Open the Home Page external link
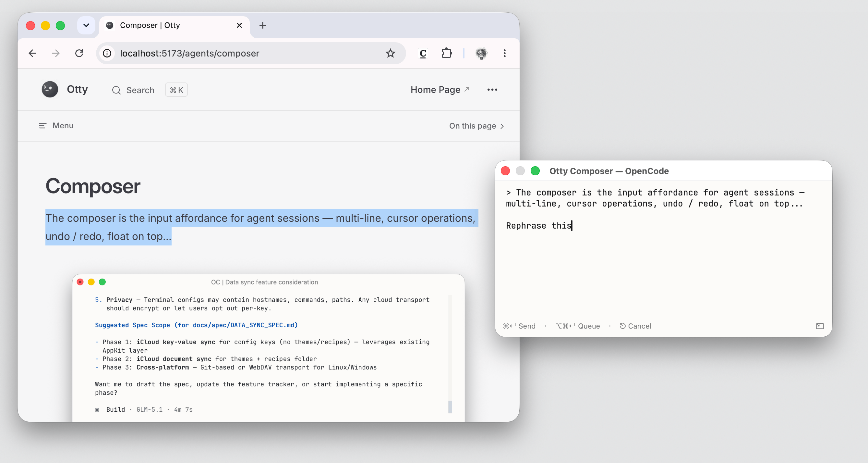This screenshot has height=463, width=868. (x=440, y=90)
